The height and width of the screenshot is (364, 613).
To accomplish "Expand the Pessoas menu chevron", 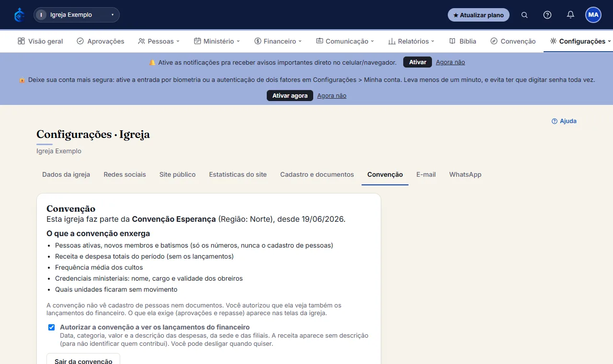I will [178, 41].
